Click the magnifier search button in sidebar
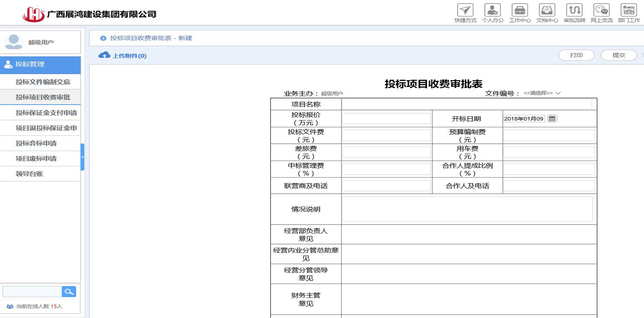Viewport: 644px width, 318px height. tap(69, 292)
